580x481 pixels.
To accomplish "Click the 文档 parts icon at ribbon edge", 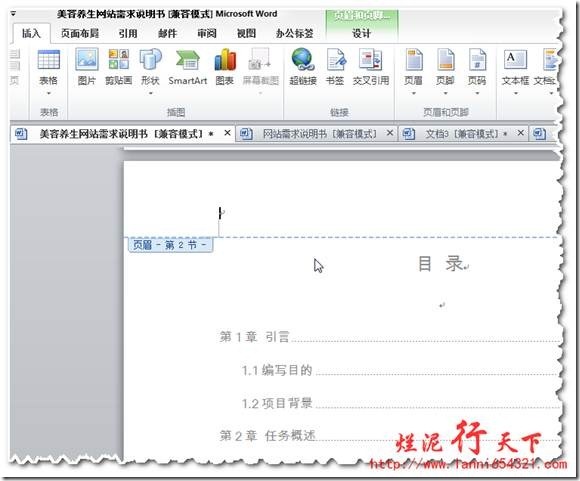I will pyautogui.click(x=549, y=59).
